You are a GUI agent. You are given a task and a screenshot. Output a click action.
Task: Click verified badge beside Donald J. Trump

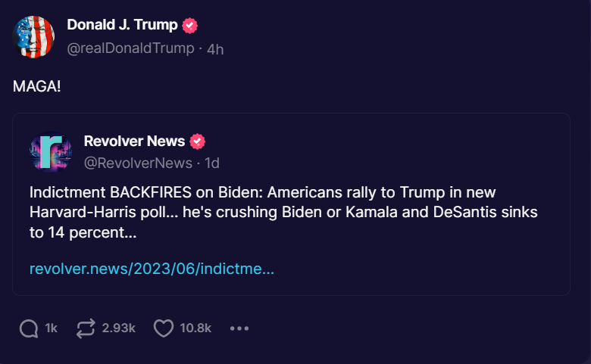(x=190, y=25)
